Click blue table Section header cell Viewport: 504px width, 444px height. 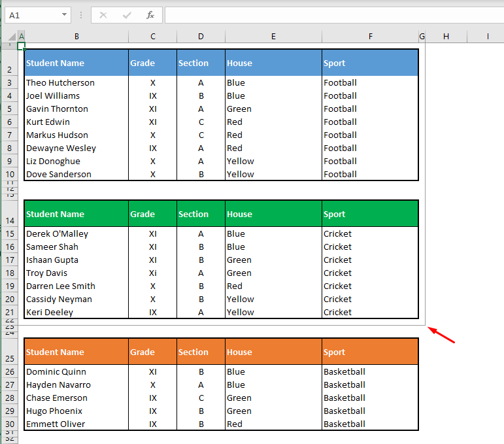201,63
